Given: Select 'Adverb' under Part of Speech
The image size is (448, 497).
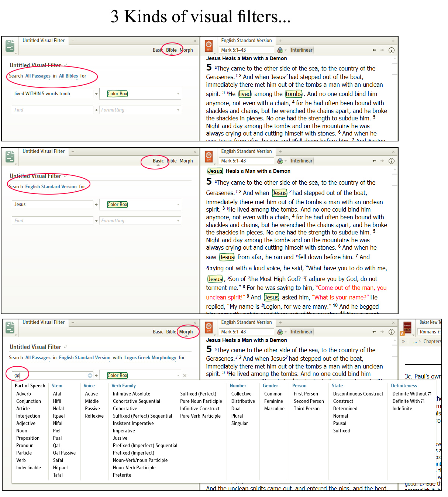Looking at the screenshot, I should tap(24, 394).
